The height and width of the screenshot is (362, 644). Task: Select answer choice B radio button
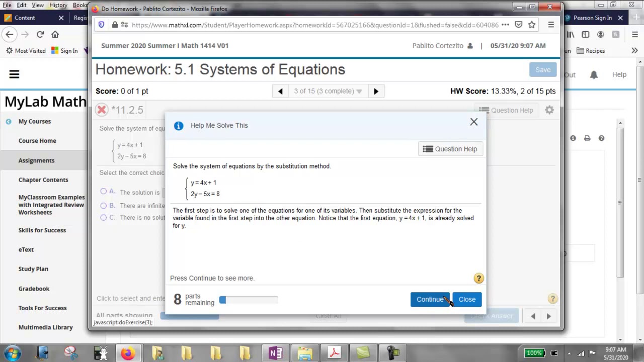(103, 205)
